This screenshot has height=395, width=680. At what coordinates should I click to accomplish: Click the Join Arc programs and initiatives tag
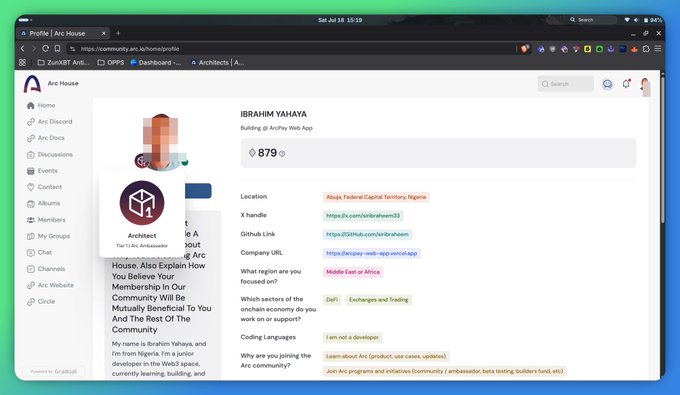pos(445,371)
